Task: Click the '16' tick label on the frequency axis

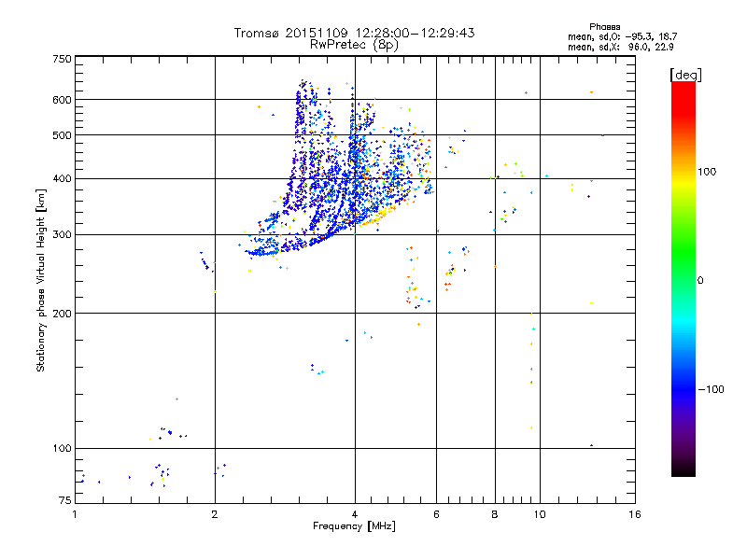Action: click(635, 514)
